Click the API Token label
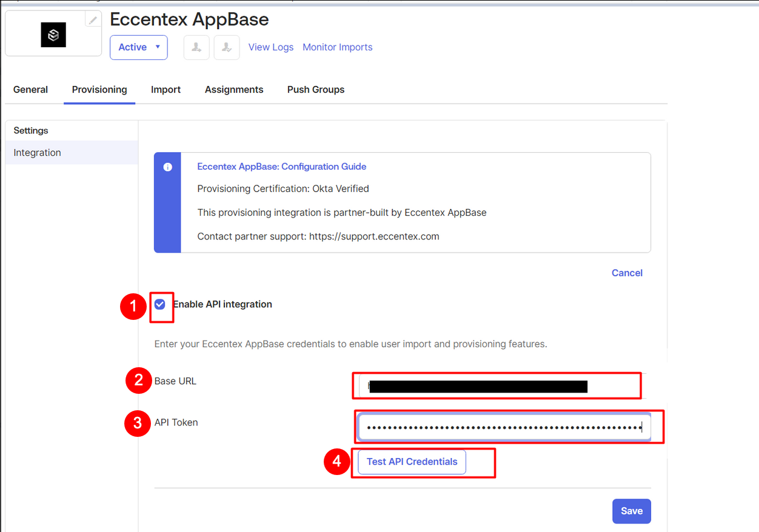759x532 pixels. pyautogui.click(x=176, y=422)
